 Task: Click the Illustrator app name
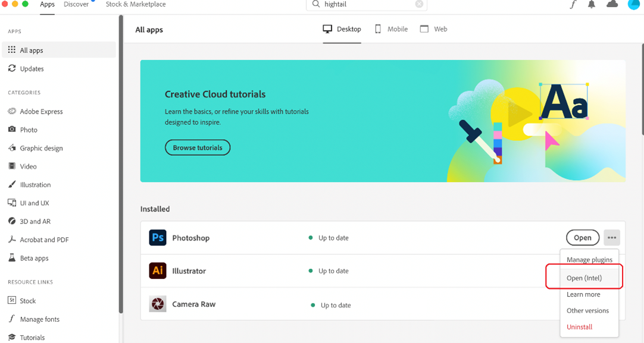click(189, 271)
